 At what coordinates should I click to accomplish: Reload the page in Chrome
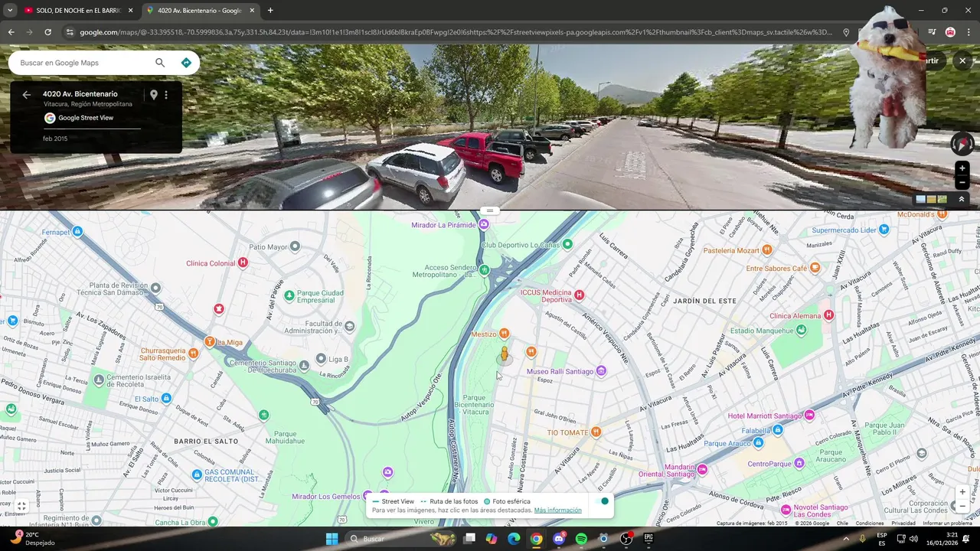(47, 32)
